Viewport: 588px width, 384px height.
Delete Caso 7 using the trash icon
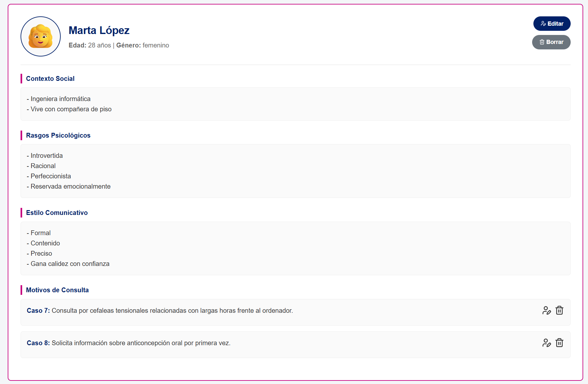coord(559,311)
